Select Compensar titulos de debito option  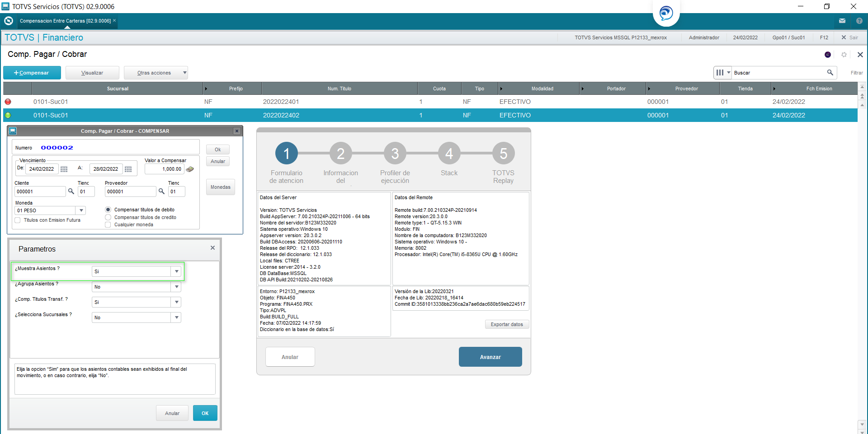coord(108,210)
